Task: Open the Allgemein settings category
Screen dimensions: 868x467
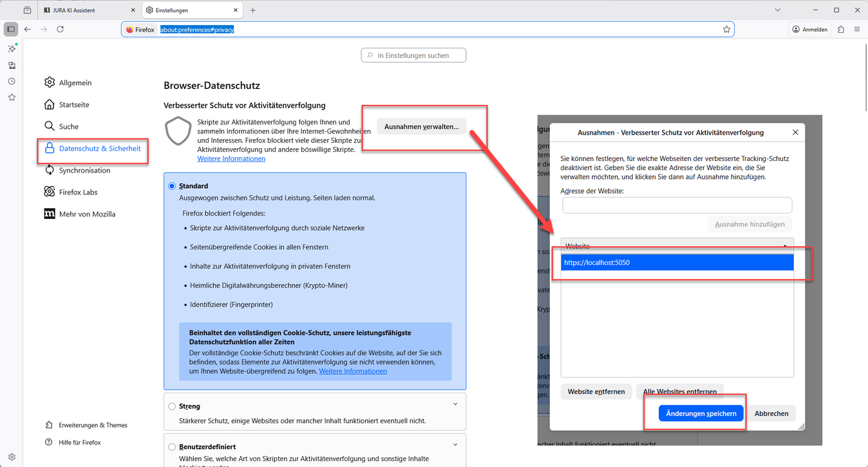Action: tap(75, 82)
